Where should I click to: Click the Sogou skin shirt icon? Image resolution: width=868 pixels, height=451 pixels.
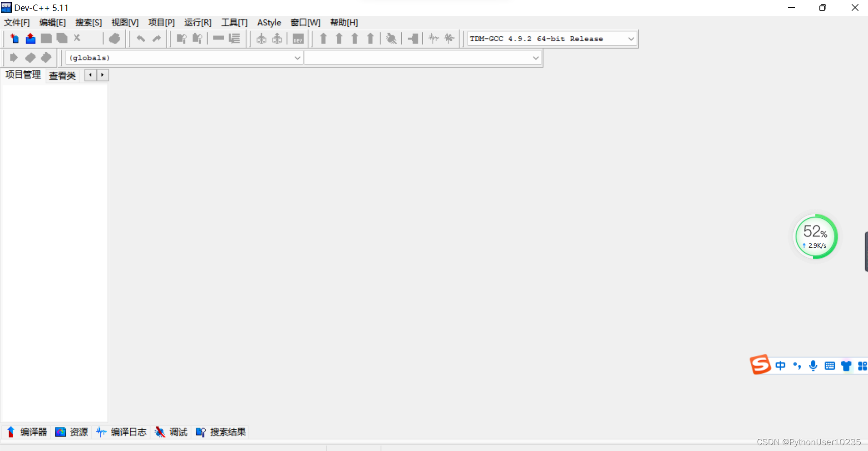[846, 366]
